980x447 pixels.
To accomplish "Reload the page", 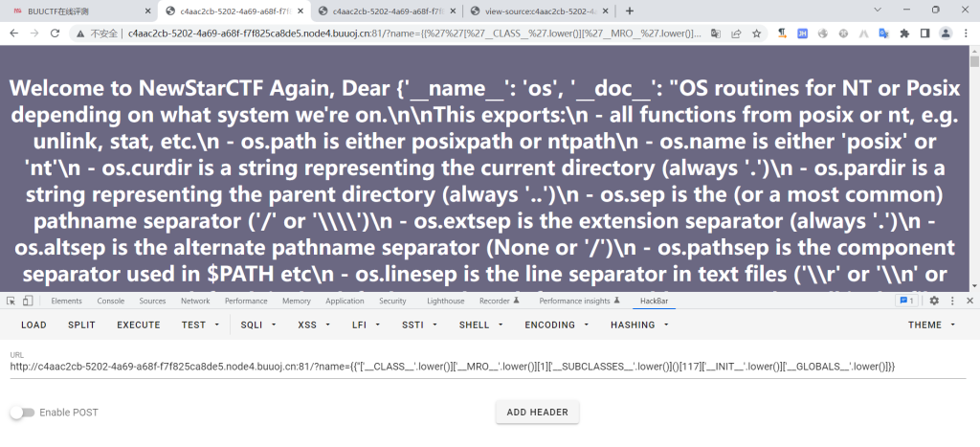I will click(56, 33).
